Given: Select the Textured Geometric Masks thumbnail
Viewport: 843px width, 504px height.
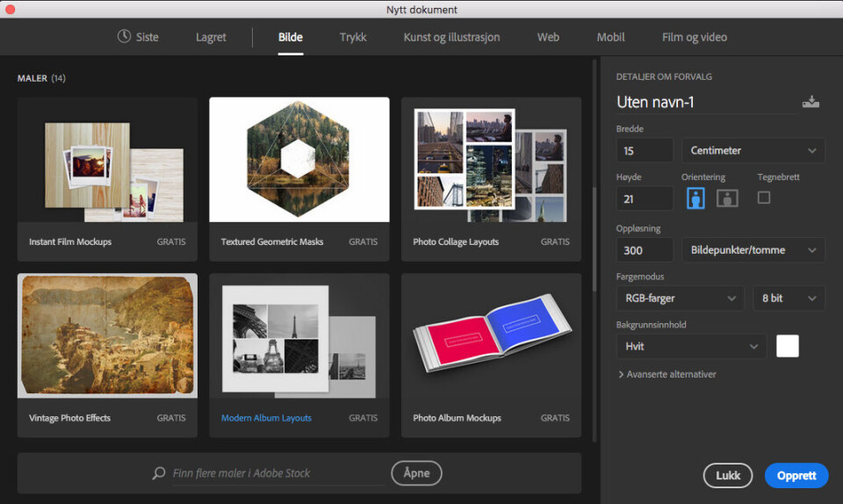Looking at the screenshot, I should tap(299, 160).
